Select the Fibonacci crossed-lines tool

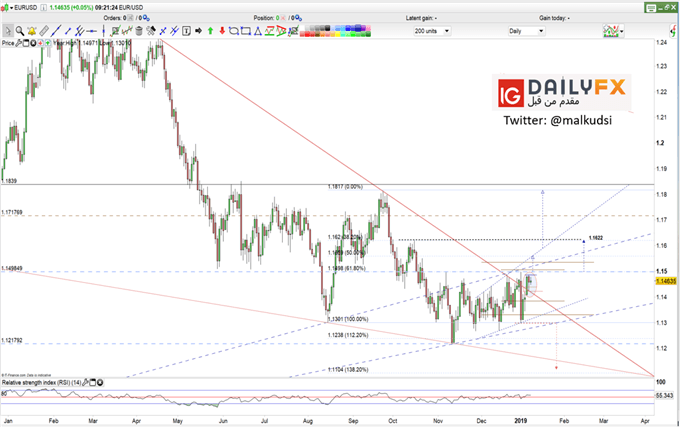click(x=163, y=31)
